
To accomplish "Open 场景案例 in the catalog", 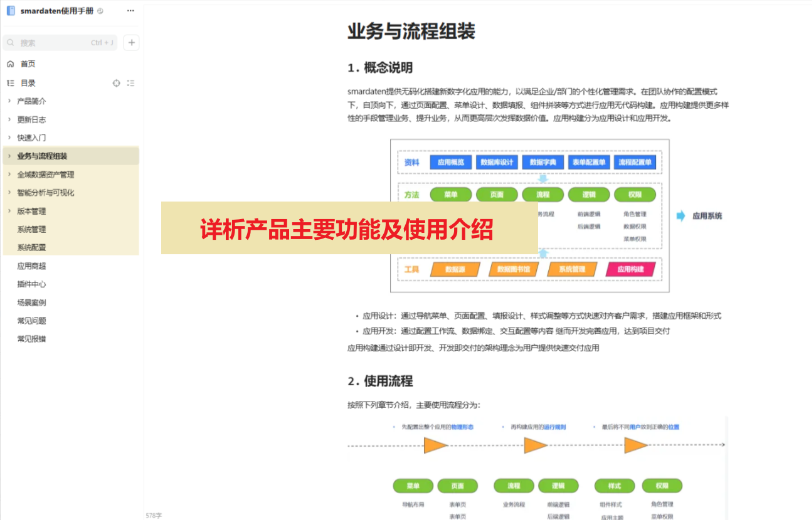I will tap(32, 302).
